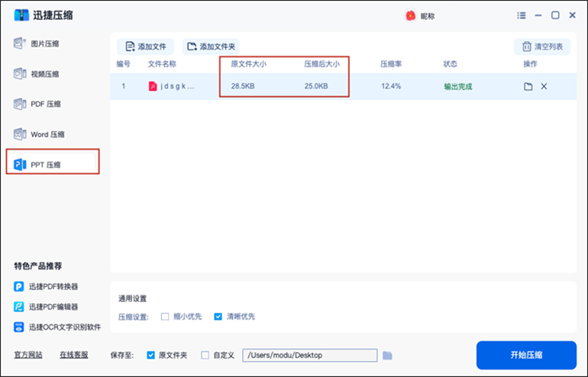Open the 官方网站 link

tap(28, 355)
